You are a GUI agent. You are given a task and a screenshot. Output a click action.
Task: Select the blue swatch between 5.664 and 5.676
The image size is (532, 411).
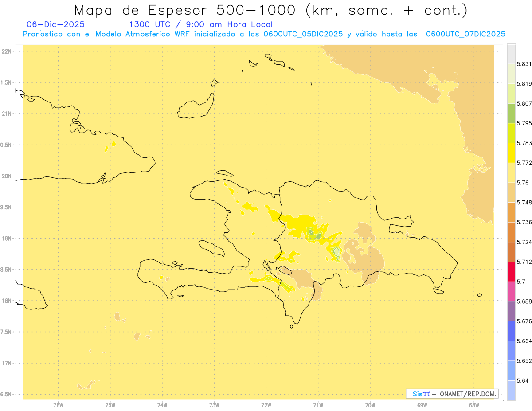tap(511, 331)
